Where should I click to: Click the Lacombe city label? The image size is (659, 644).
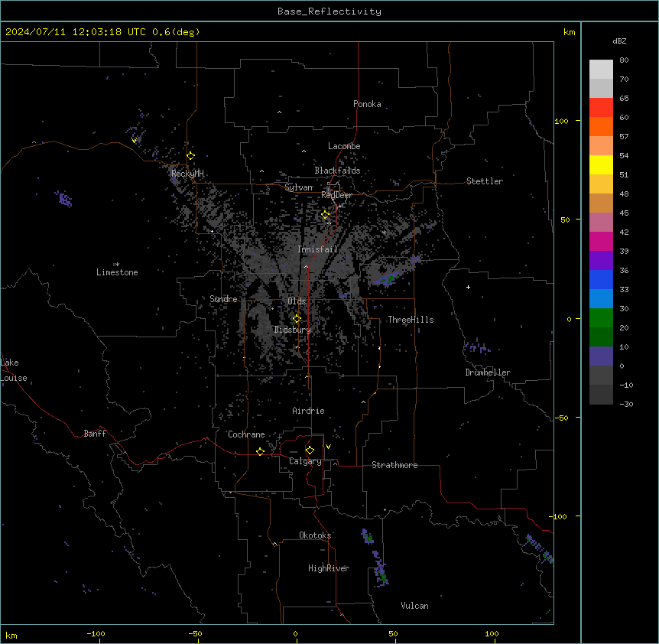coord(344,146)
